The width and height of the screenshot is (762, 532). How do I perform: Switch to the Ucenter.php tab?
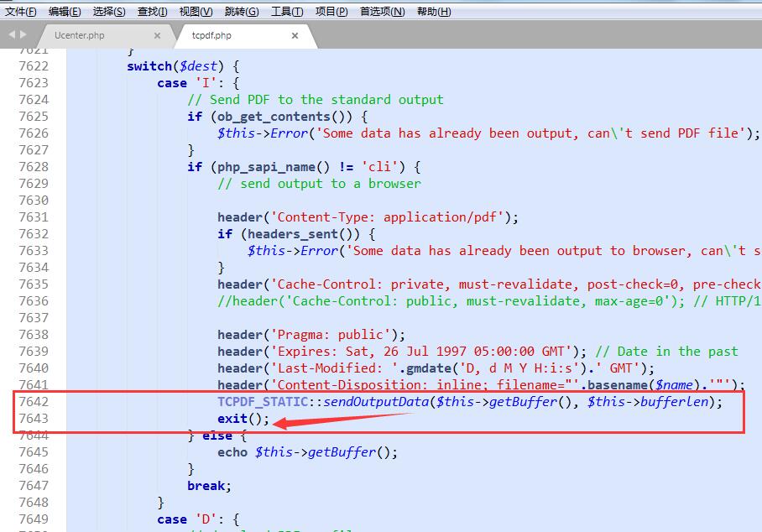pyautogui.click(x=80, y=36)
